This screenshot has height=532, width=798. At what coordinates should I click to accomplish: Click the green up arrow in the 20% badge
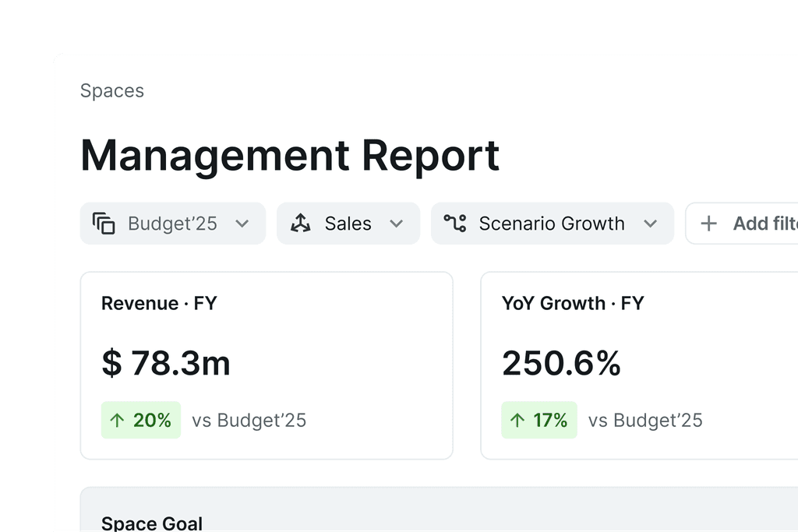pos(118,420)
